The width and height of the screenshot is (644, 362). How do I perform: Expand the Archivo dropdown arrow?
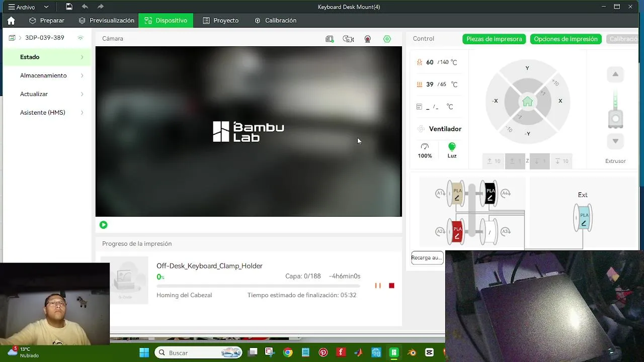46,7
